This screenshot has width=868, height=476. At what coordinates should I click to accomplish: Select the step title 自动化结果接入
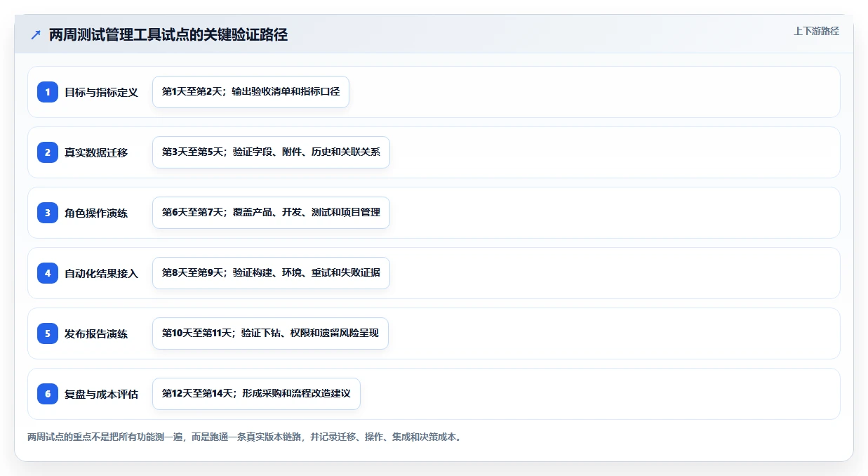(102, 273)
